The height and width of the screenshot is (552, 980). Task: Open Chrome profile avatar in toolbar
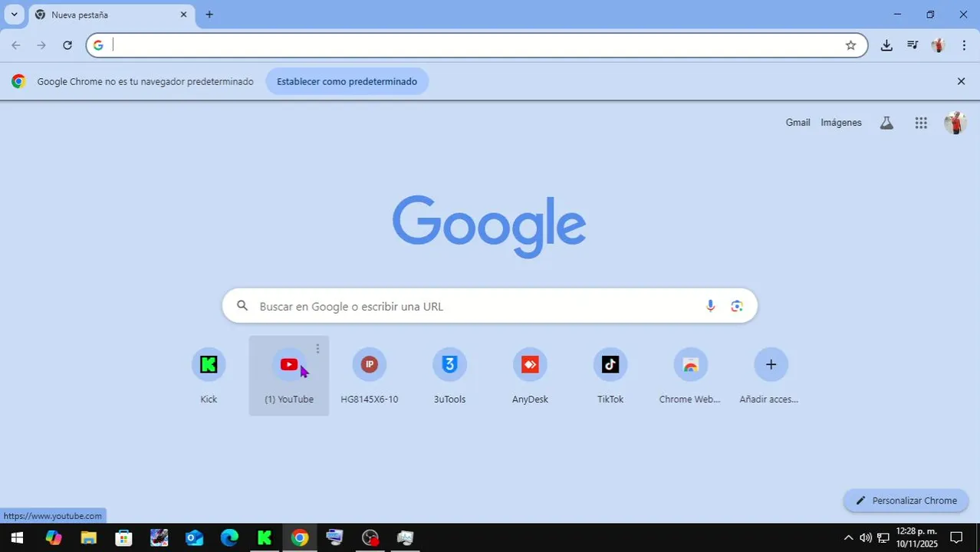click(x=938, y=45)
